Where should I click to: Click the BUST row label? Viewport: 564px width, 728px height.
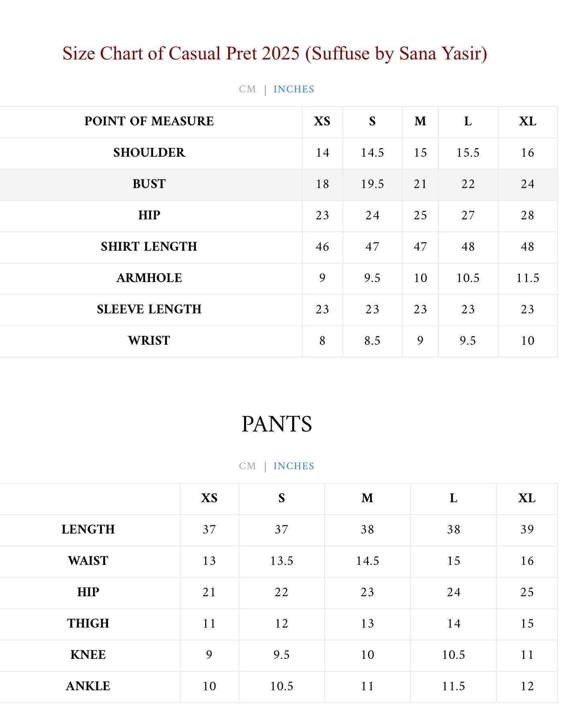[149, 184]
